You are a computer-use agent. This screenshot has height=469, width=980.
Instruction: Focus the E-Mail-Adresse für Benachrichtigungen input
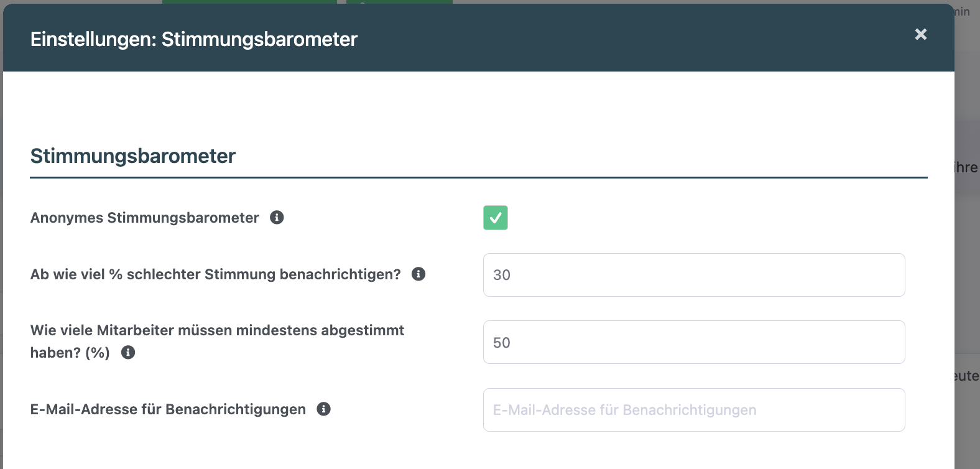(x=694, y=410)
